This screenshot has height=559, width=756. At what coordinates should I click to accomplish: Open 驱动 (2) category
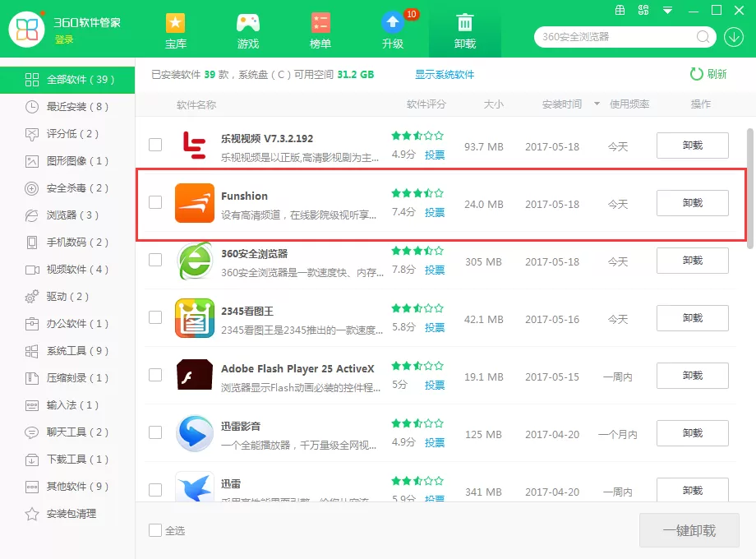[67, 296]
